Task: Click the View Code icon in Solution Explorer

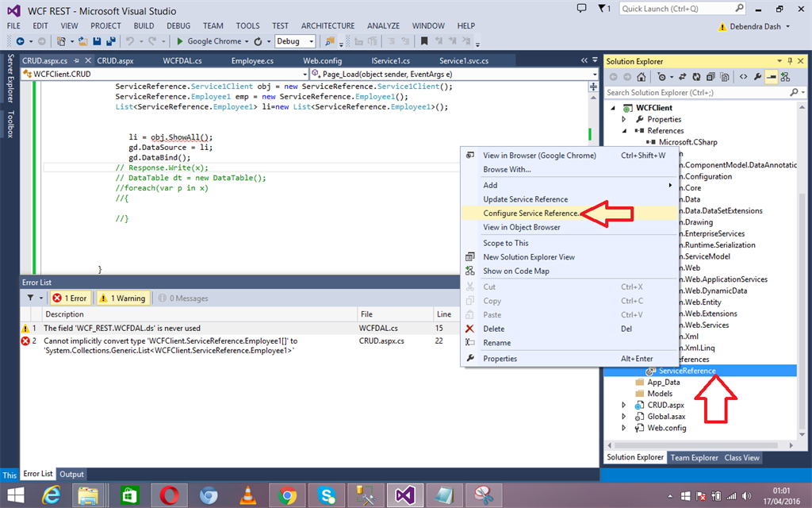Action: pos(743,77)
